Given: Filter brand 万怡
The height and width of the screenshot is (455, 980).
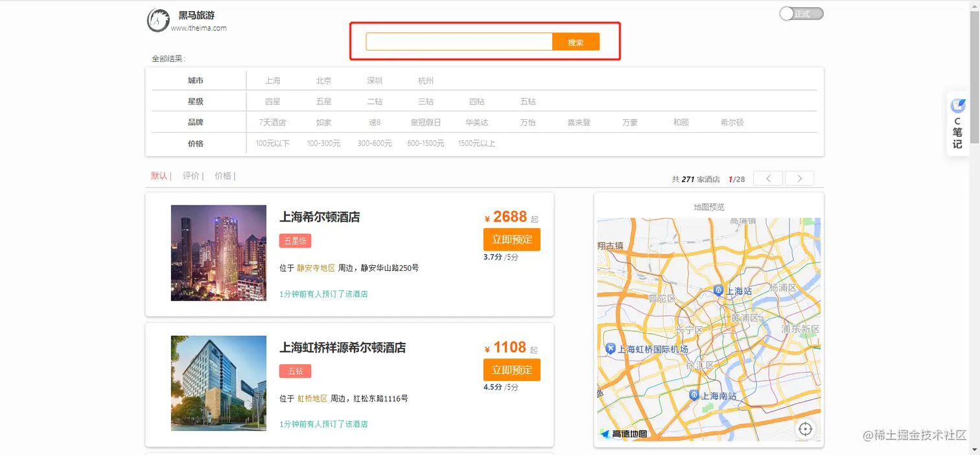Looking at the screenshot, I should pos(528,122).
